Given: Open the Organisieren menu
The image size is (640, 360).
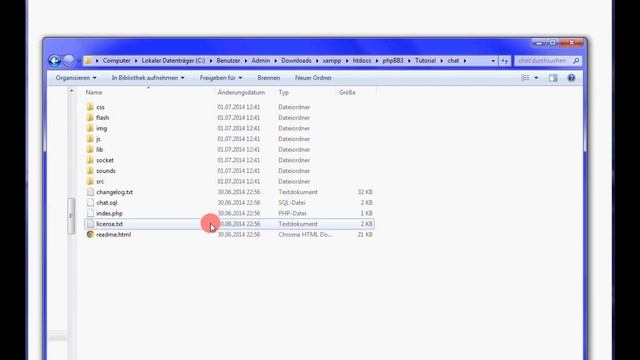Looking at the screenshot, I should click(76, 78).
